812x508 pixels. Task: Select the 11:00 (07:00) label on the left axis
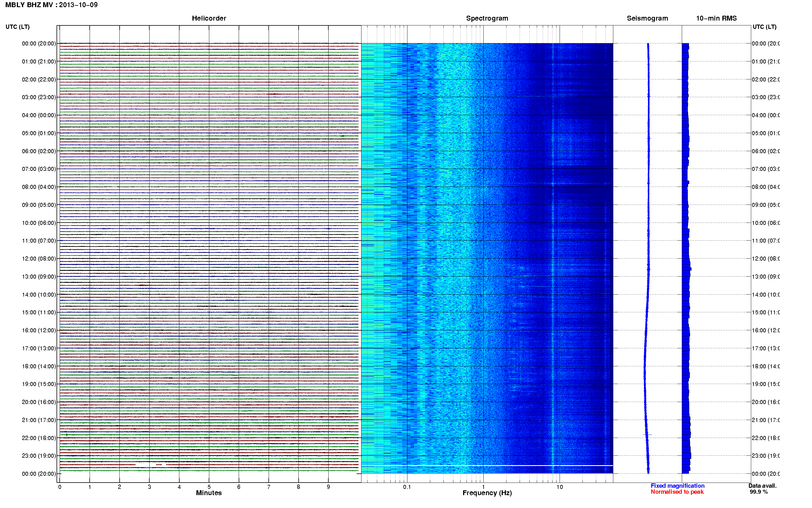coord(39,241)
